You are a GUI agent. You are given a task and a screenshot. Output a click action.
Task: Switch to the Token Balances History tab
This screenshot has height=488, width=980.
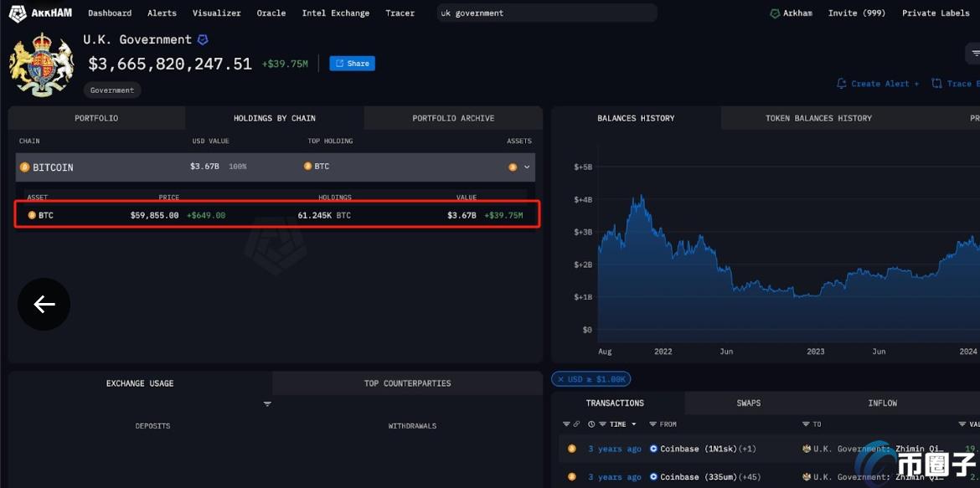coord(818,118)
